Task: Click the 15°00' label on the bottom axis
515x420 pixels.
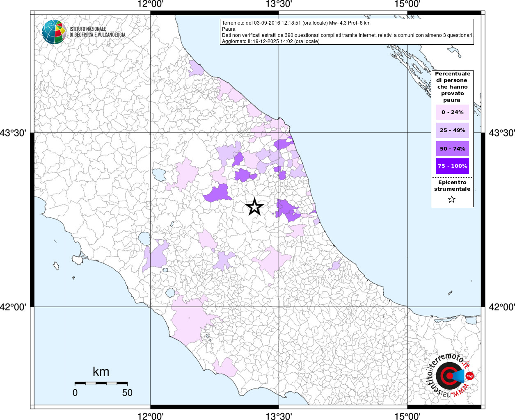Action: tap(407, 416)
